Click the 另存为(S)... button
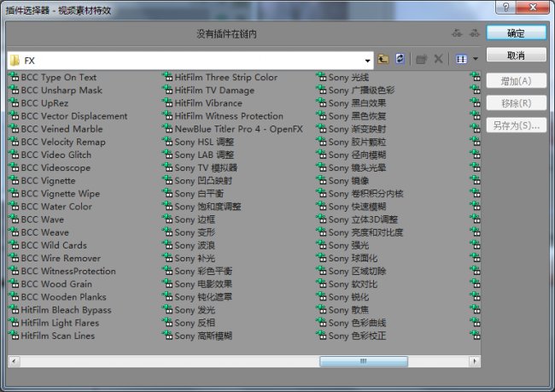 tap(516, 126)
